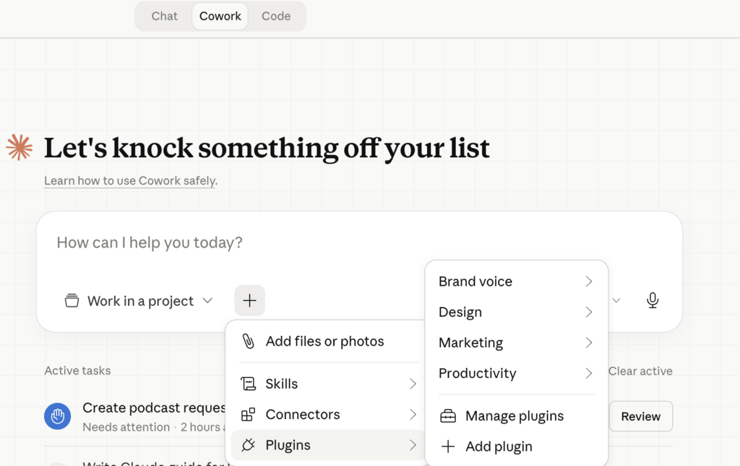Click the orange Claude starburst logo
This screenshot has width=740, height=466.
[19, 147]
